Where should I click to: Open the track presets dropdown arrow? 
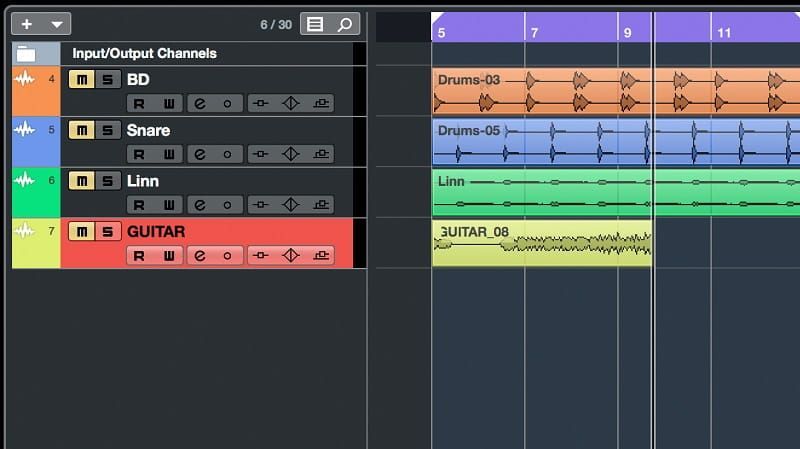(57, 24)
